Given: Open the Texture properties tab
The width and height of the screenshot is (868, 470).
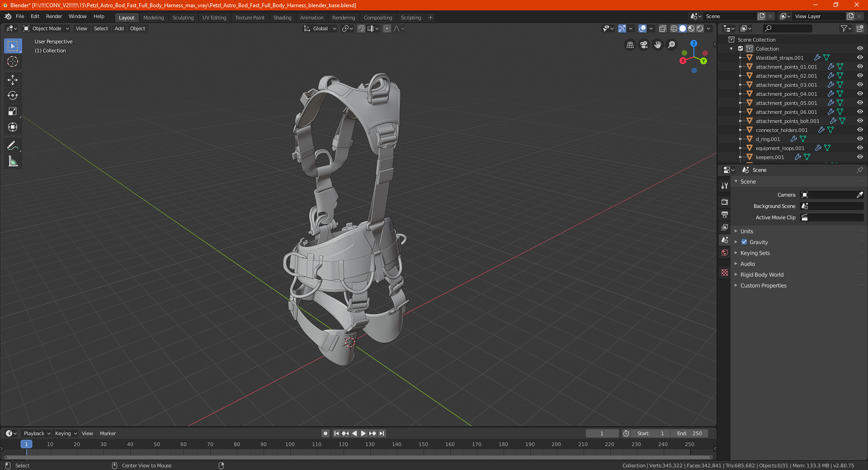Looking at the screenshot, I should tap(725, 273).
